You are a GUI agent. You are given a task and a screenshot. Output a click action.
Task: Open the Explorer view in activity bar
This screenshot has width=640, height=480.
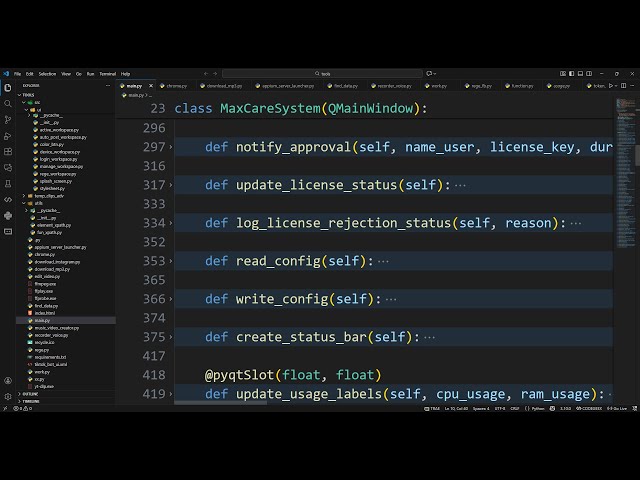[8, 88]
